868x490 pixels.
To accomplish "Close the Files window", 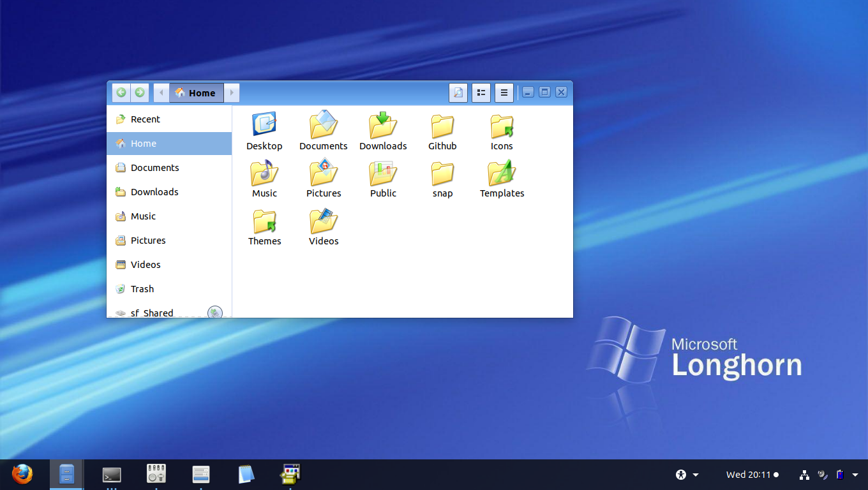I will click(561, 93).
